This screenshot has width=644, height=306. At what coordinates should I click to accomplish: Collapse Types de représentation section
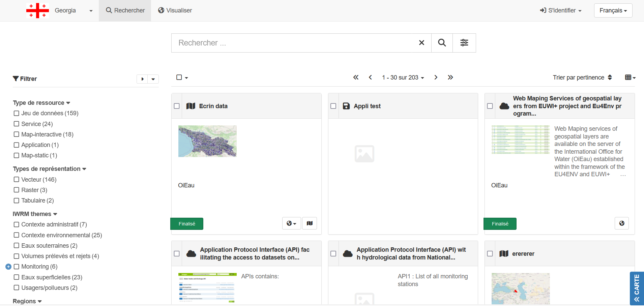click(x=50, y=169)
